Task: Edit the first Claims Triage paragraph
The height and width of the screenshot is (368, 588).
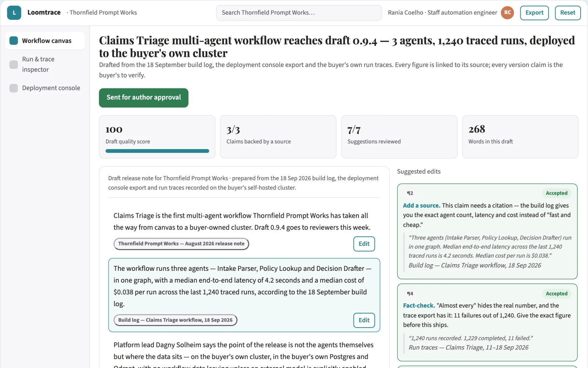Action: [x=364, y=244]
